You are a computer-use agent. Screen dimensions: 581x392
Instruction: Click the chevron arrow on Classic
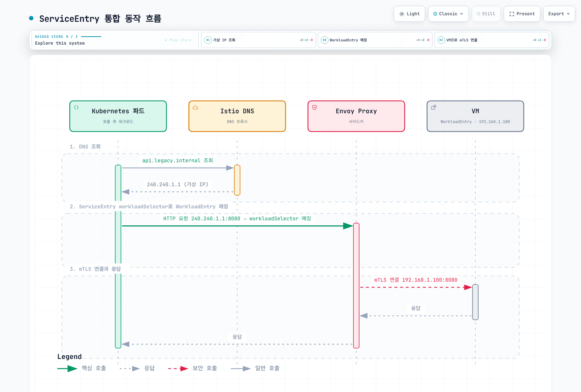click(462, 14)
